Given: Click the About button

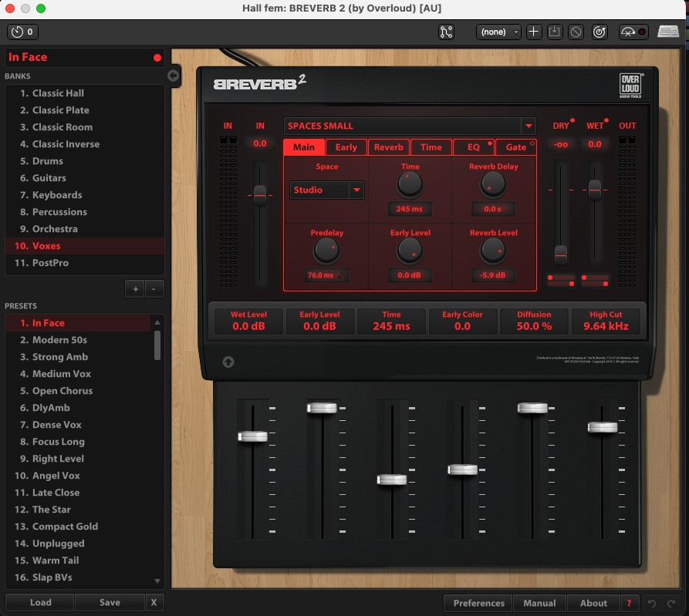Looking at the screenshot, I should click(593, 603).
